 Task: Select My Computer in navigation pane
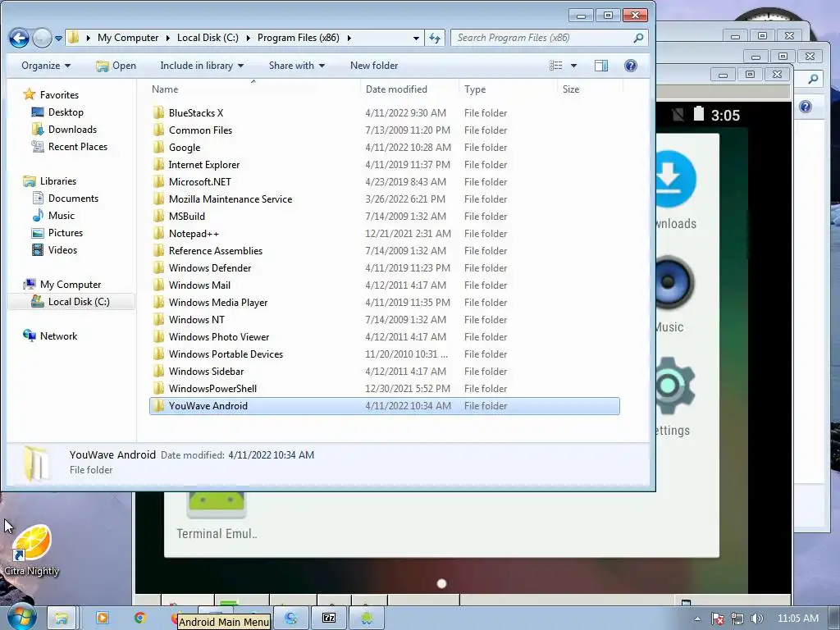tap(71, 285)
